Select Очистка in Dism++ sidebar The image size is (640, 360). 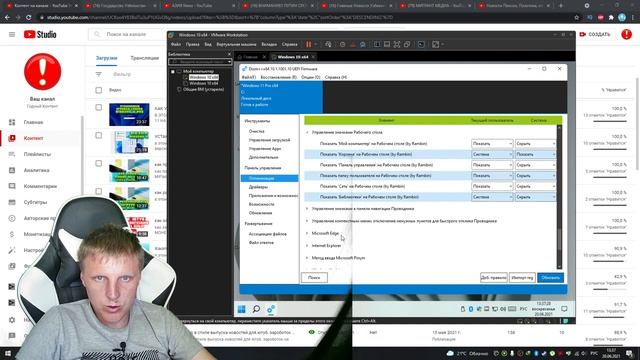click(256, 131)
